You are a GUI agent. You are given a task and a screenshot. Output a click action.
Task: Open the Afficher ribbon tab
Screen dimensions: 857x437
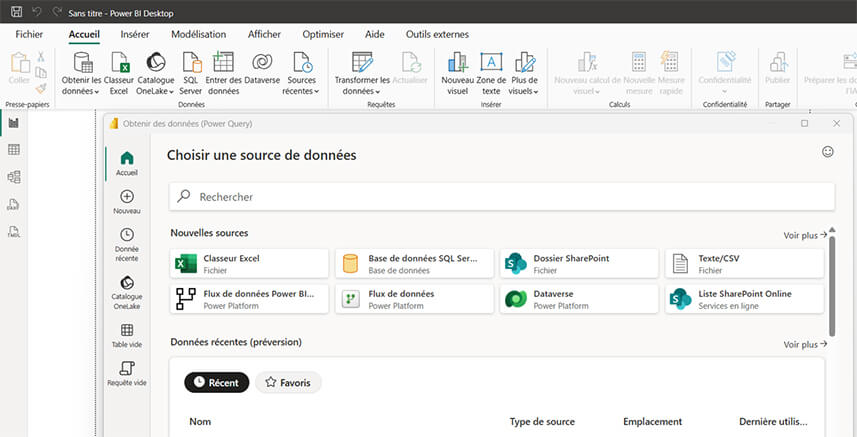(264, 34)
